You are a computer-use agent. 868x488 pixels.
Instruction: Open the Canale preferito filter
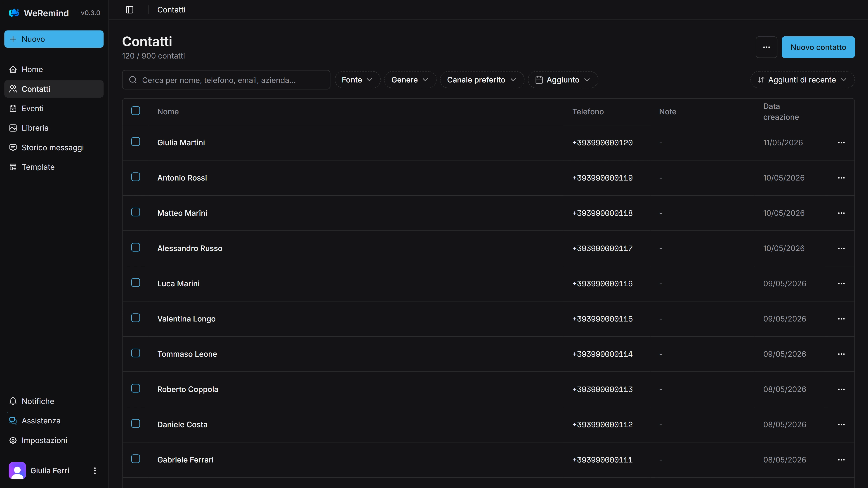point(482,80)
